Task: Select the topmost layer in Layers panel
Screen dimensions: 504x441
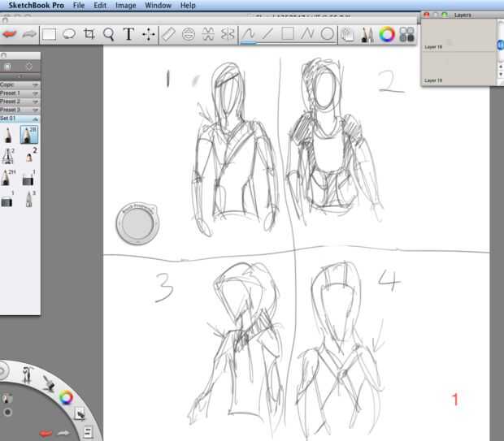Action: pos(459,36)
